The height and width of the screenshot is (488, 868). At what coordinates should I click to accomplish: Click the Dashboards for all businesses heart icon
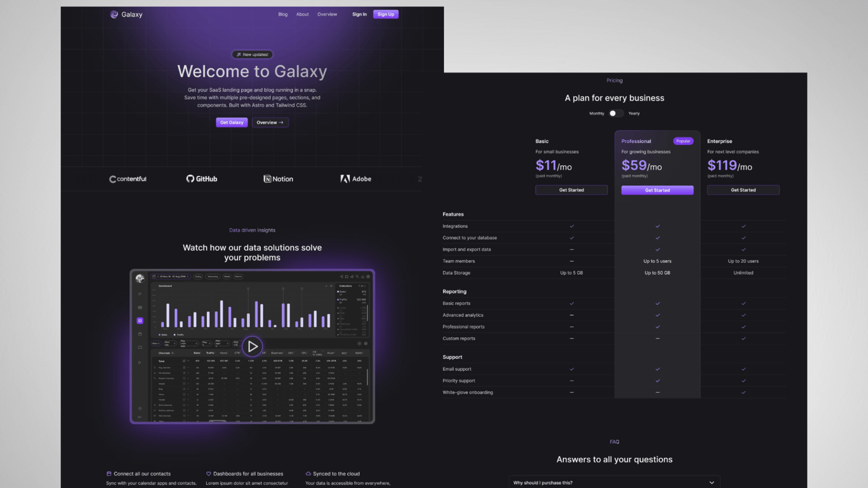208,473
